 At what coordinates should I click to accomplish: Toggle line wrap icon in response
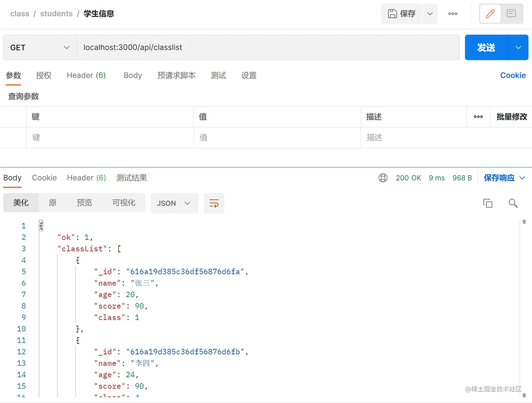(x=214, y=203)
